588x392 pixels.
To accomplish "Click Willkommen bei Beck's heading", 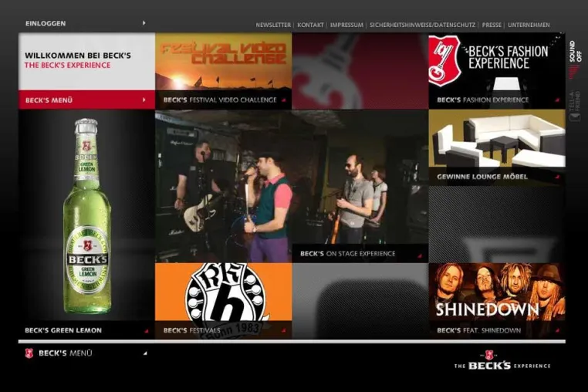I will coord(78,56).
